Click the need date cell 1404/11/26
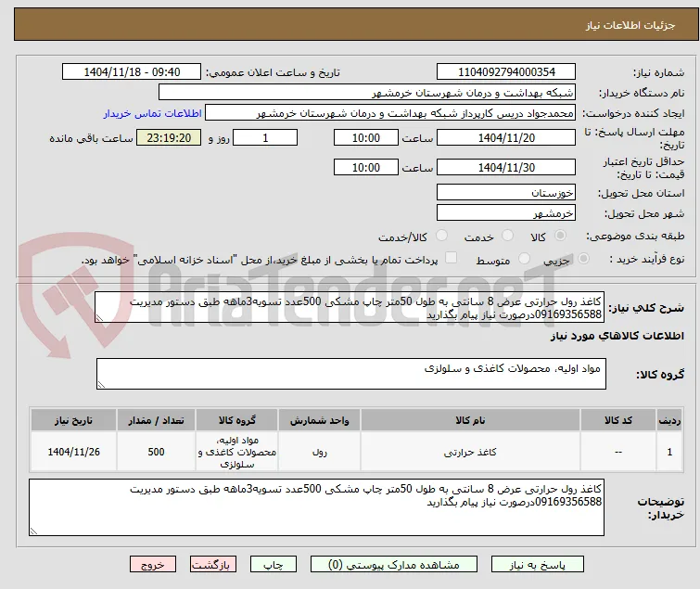The image size is (700, 589). coord(73,452)
